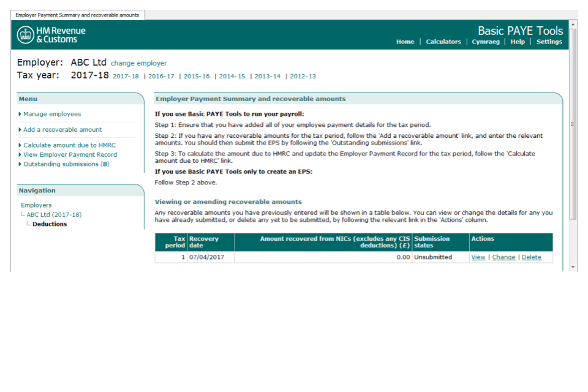This screenshot has height=392, width=588.
Task: Delete the unsubmitted period 1 amount
Action: (532, 257)
